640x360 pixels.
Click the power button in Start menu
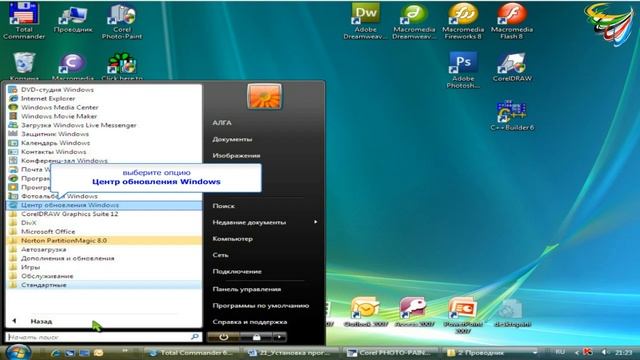pyautogui.click(x=223, y=337)
